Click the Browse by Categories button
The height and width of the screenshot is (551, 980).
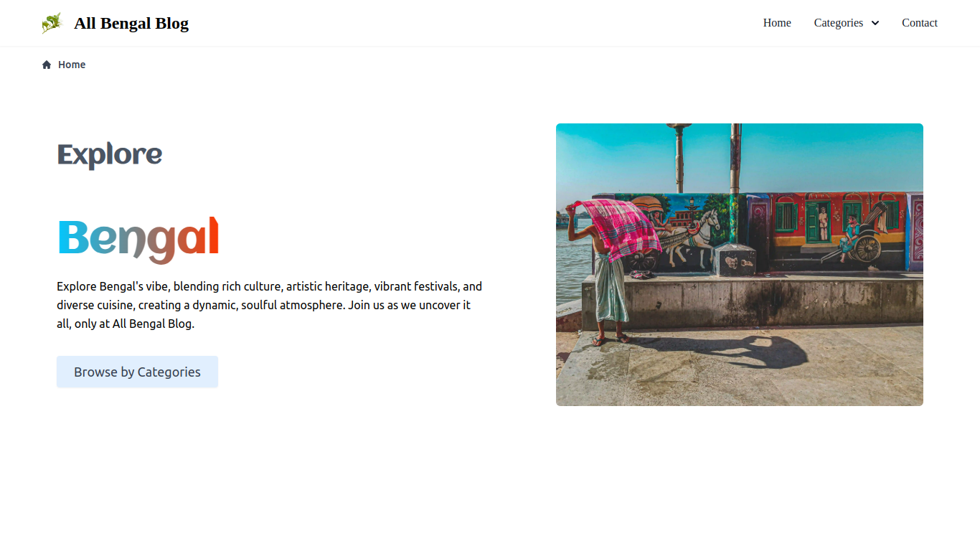[137, 372]
